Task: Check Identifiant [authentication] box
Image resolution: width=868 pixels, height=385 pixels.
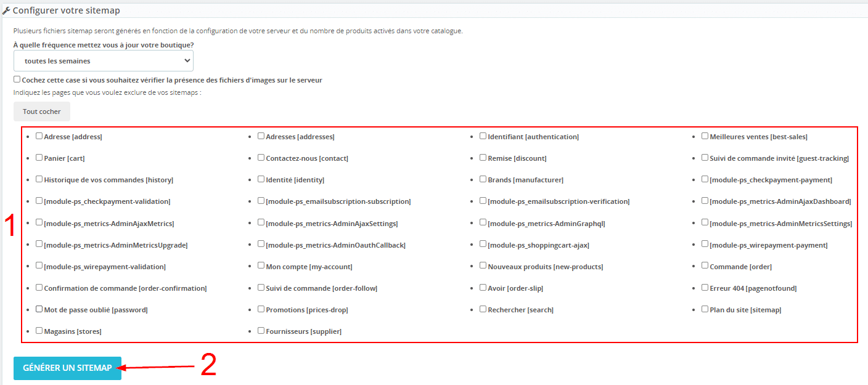Action: point(483,136)
